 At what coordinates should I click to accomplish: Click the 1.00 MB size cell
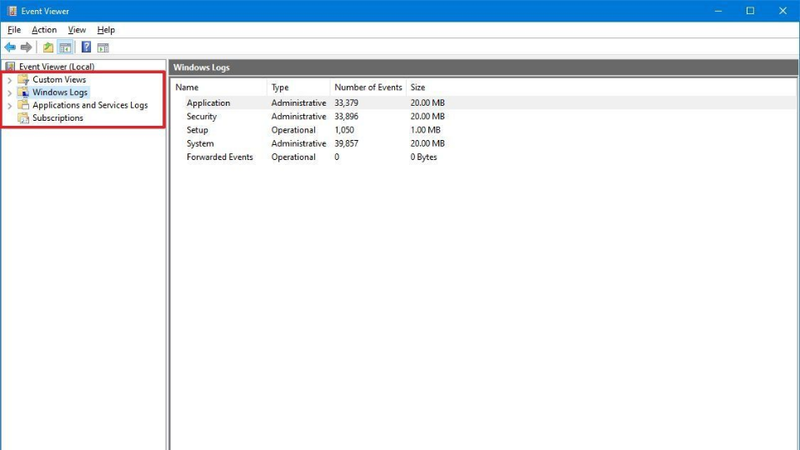pos(426,130)
